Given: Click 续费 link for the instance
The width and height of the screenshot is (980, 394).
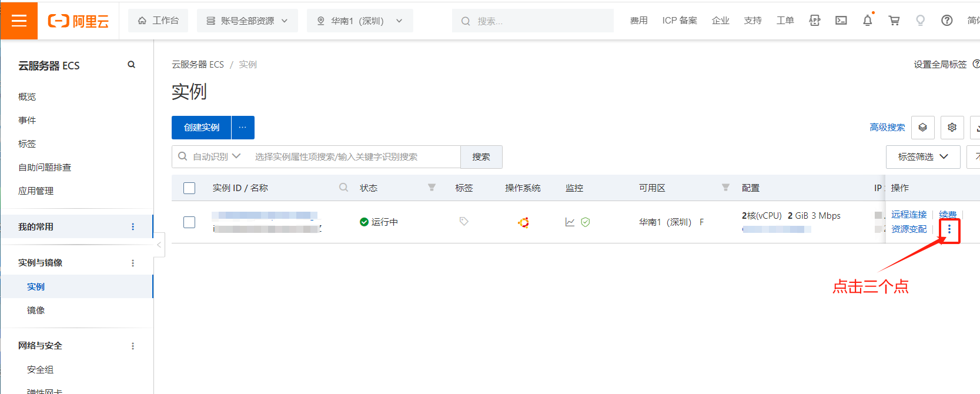Looking at the screenshot, I should click(948, 215).
